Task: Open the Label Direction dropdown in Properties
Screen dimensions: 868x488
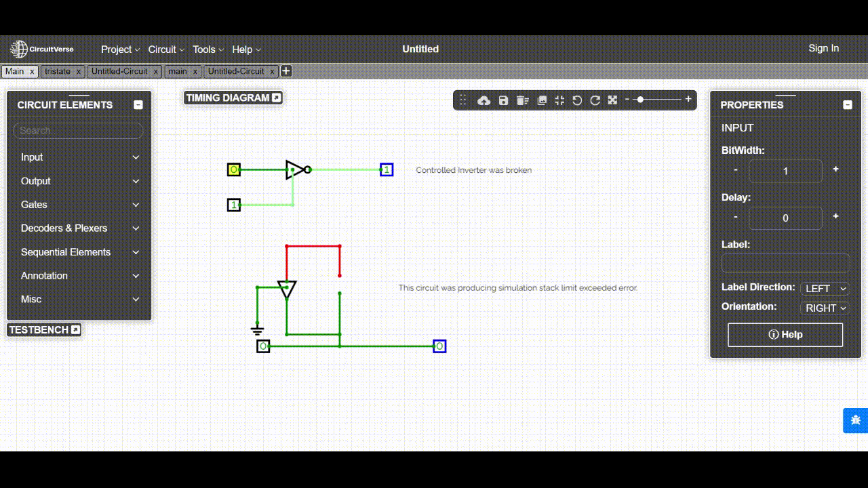Action: [x=825, y=289]
